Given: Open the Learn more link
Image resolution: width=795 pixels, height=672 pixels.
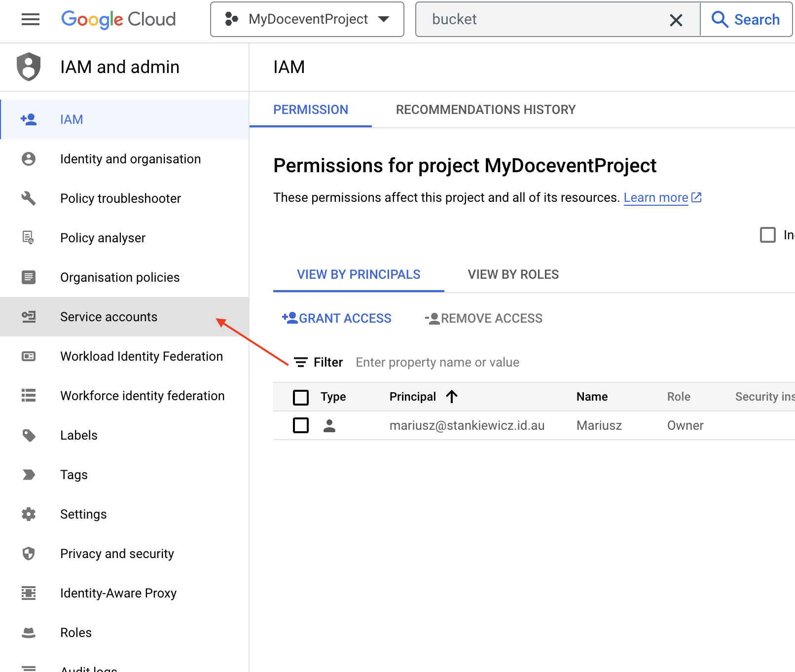Looking at the screenshot, I should (x=656, y=197).
